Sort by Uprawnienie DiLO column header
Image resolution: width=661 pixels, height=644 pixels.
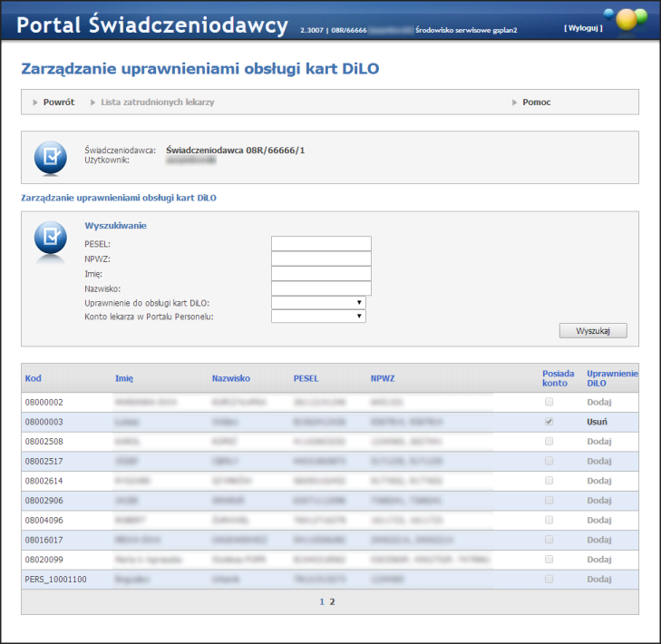point(612,378)
